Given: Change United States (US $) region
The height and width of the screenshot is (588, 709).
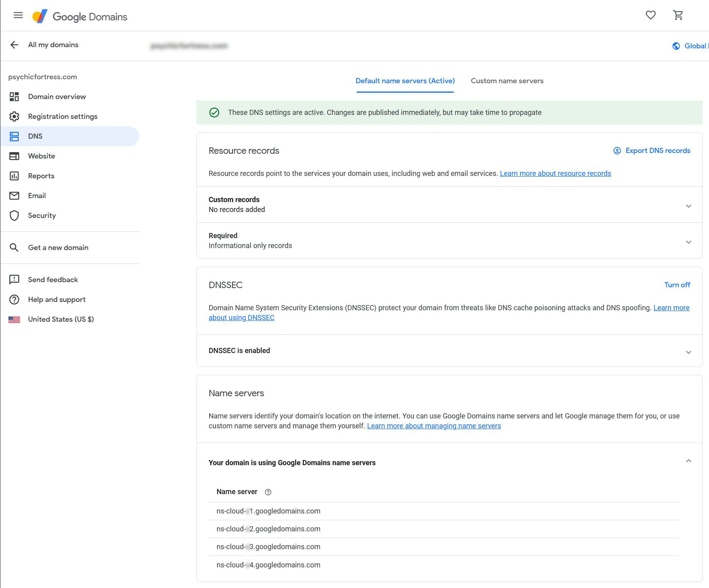Looking at the screenshot, I should pos(61,319).
